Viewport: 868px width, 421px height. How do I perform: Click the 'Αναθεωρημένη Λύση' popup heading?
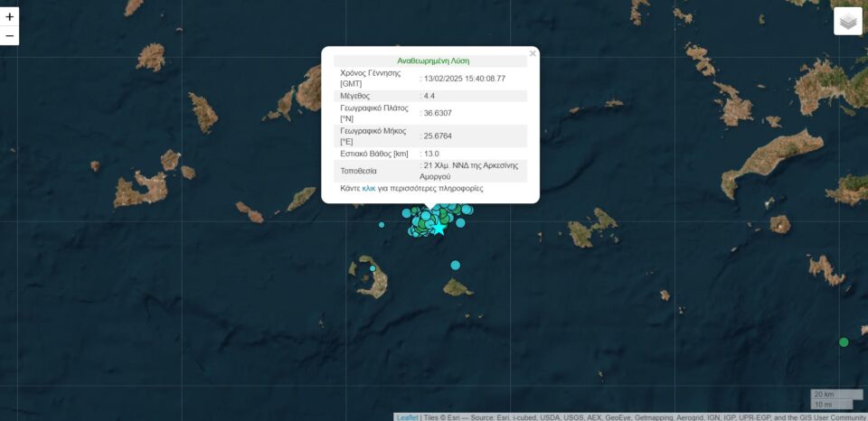point(433,61)
